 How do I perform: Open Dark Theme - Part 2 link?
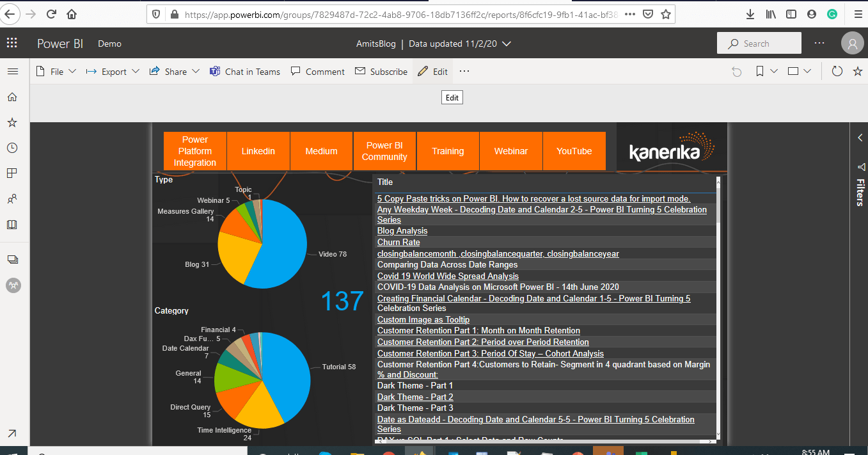pos(415,397)
